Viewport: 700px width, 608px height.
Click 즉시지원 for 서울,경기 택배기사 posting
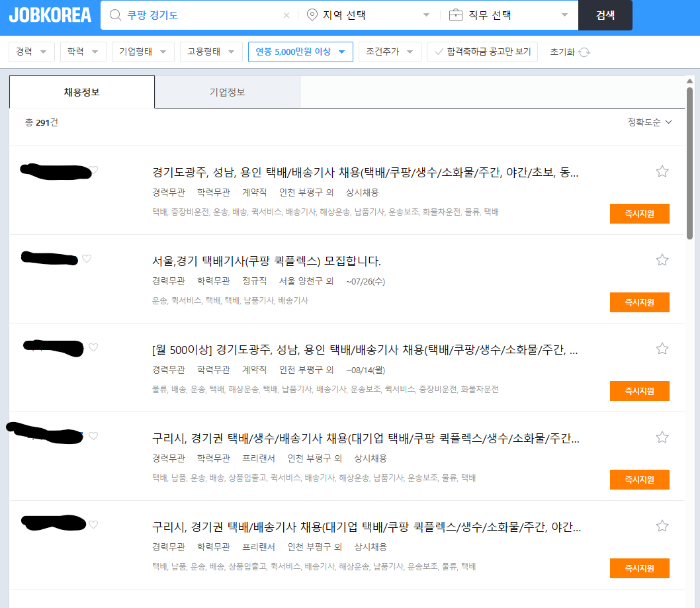[x=639, y=302]
